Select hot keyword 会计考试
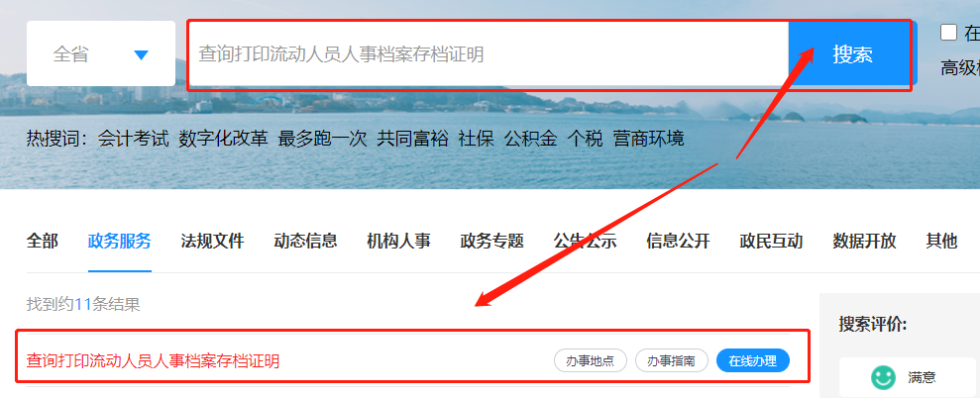The height and width of the screenshot is (398, 980). pyautogui.click(x=133, y=139)
